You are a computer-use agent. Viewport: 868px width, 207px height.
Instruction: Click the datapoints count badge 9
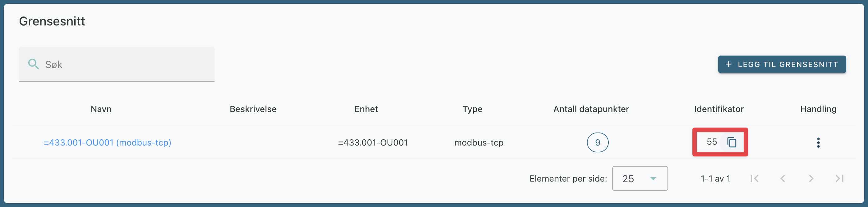(598, 143)
